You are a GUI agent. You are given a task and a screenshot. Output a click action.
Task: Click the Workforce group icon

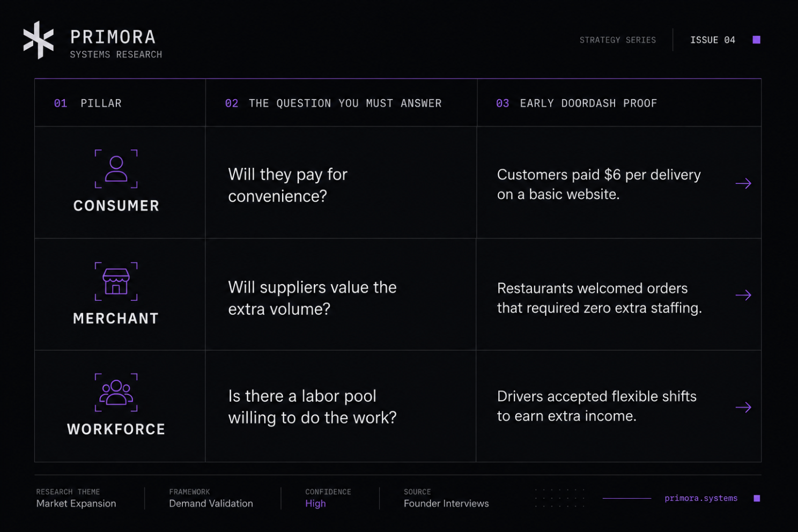(x=116, y=393)
